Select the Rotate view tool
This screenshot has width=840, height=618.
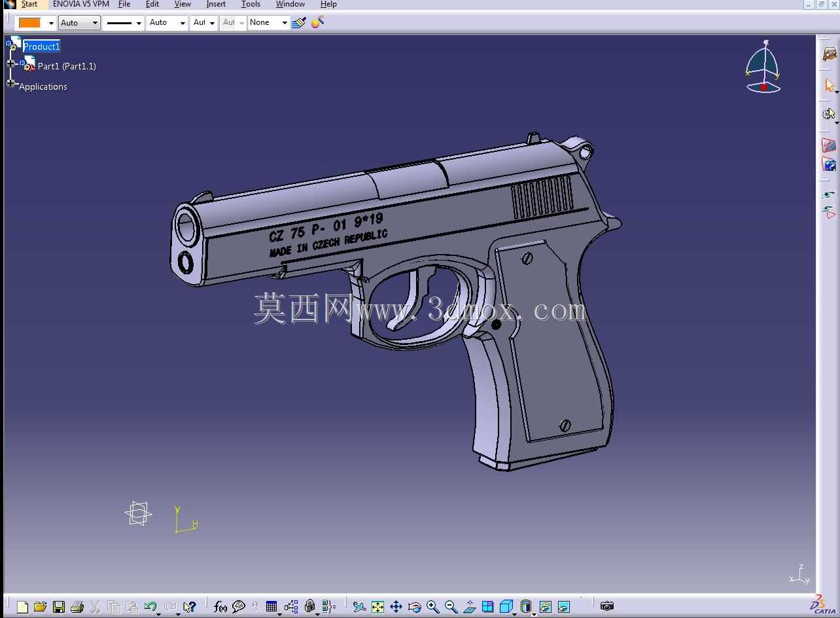point(414,607)
